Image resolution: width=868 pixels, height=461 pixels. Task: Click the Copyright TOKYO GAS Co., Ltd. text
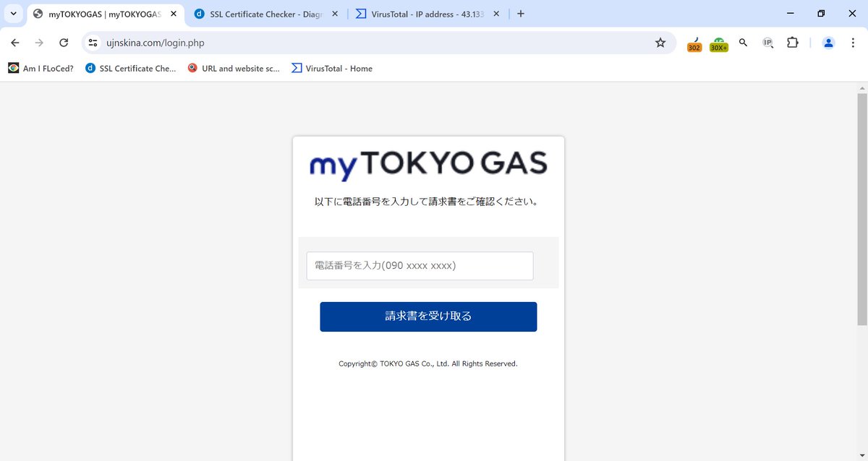tap(428, 364)
